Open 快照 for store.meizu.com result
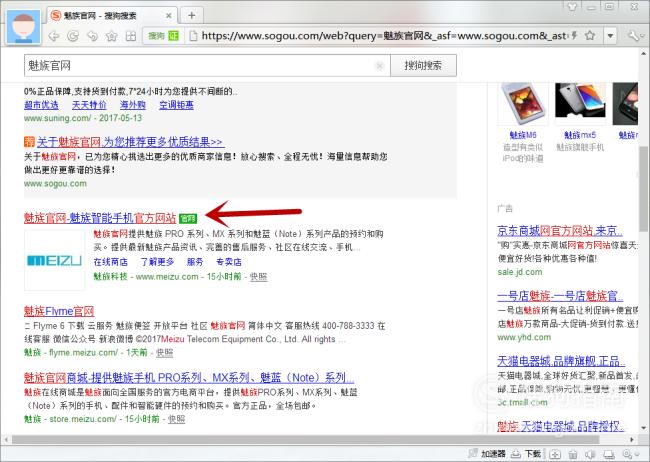 (176, 419)
